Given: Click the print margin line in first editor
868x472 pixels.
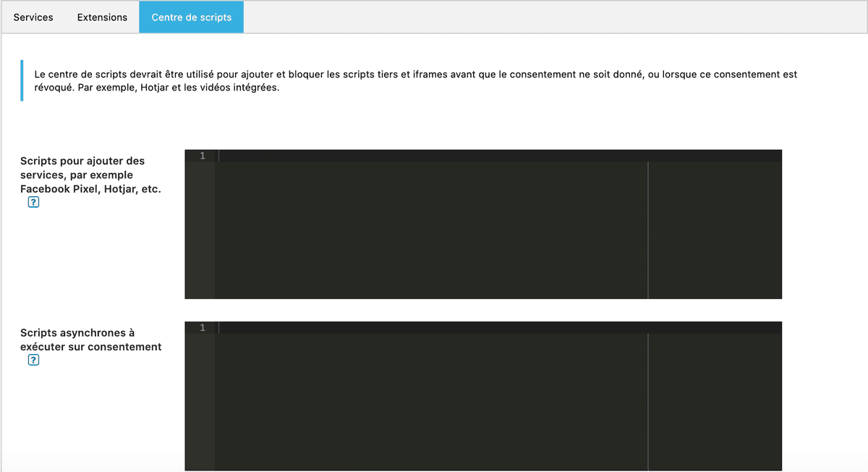Looking at the screenshot, I should click(648, 232).
